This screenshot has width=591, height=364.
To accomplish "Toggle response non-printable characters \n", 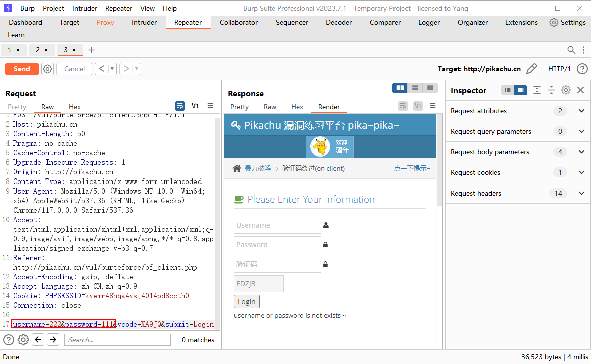I will [417, 106].
